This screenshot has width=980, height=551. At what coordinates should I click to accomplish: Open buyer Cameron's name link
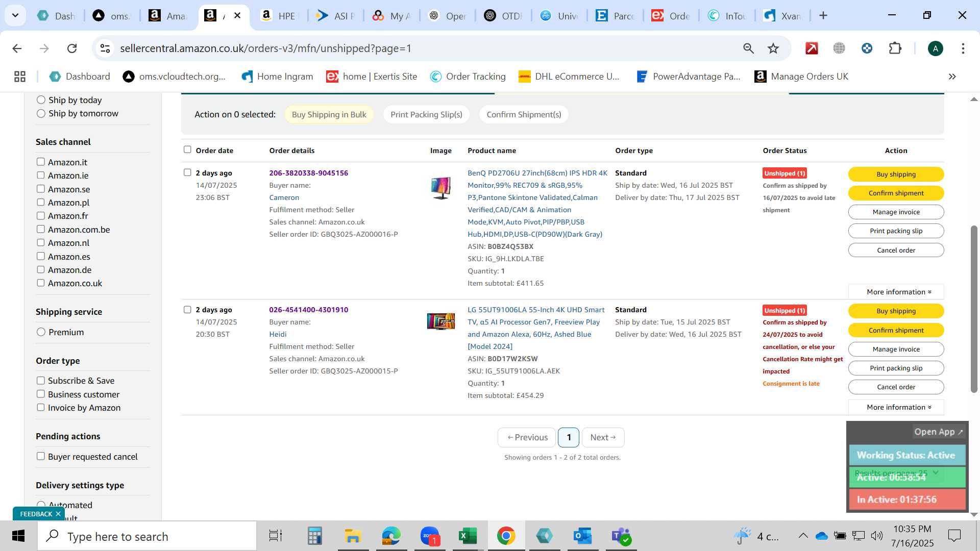pos(284,197)
